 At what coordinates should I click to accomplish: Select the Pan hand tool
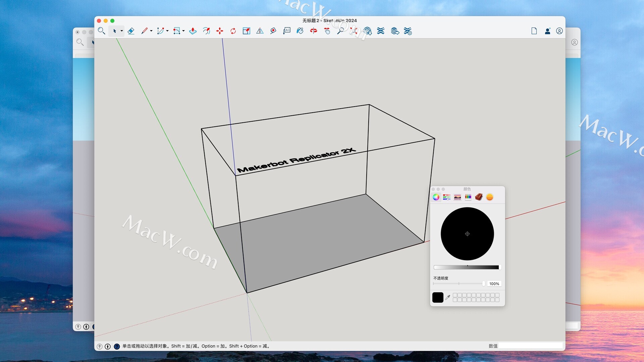click(x=327, y=31)
